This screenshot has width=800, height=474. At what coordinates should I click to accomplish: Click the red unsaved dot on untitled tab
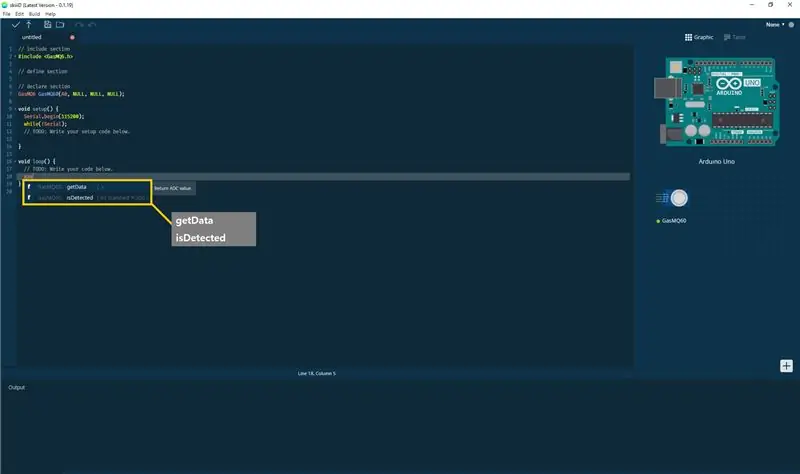(72, 37)
